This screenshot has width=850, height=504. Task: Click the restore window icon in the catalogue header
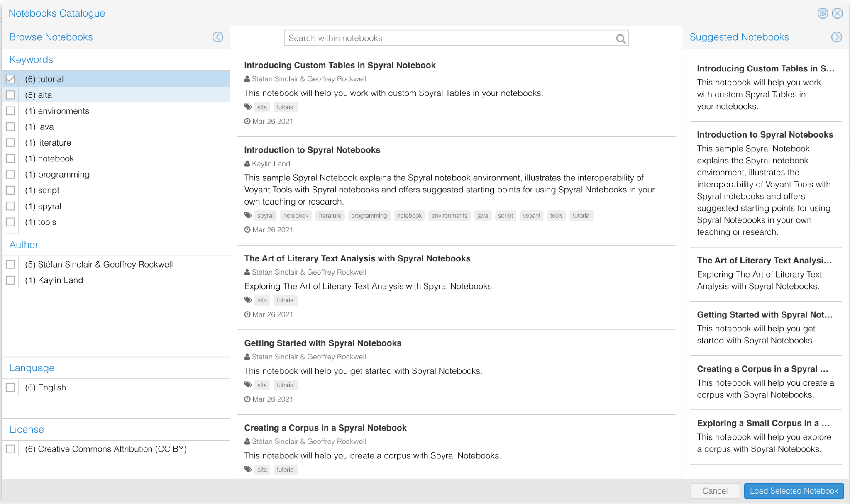coord(823,13)
